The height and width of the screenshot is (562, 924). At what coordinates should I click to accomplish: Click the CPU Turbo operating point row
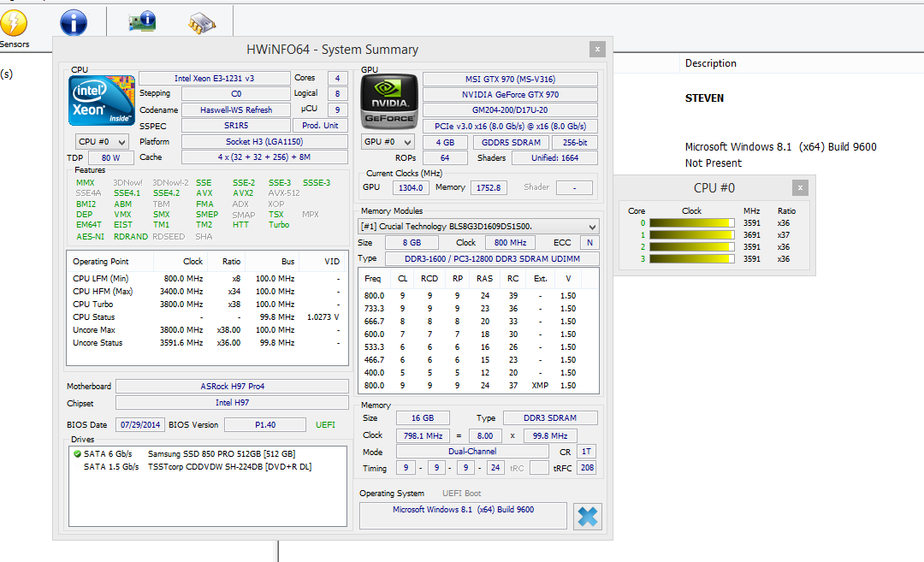(x=207, y=305)
